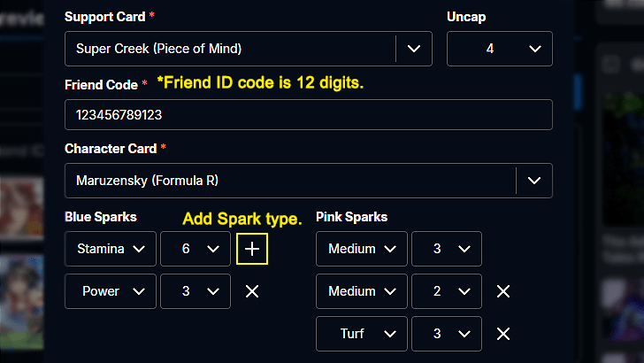Expand the Support Card chevron arrow
Screen dimensions: 644x363
point(413,49)
